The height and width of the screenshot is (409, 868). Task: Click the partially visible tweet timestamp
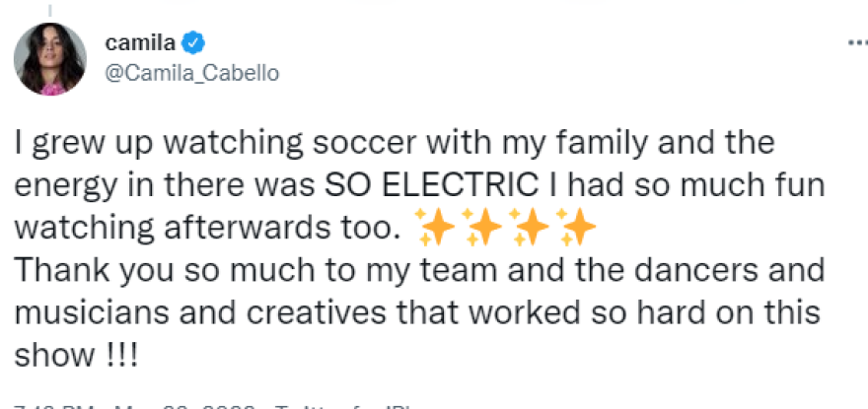tap(138, 405)
